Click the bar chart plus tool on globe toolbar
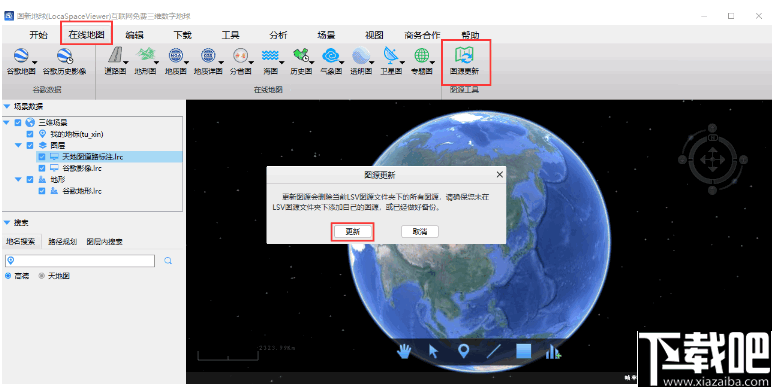Image resolution: width=773 pixels, height=387 pixels. pyautogui.click(x=553, y=352)
